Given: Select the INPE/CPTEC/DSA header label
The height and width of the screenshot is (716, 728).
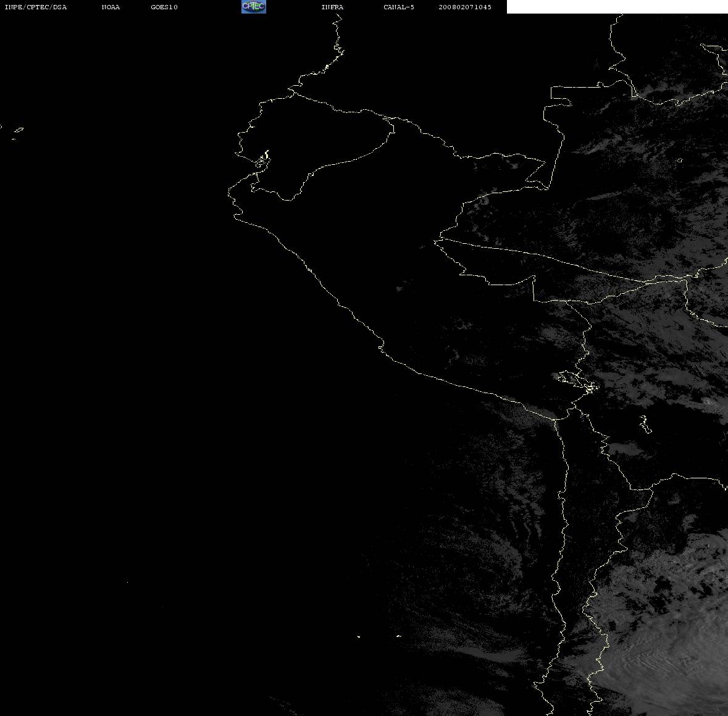Looking at the screenshot, I should (36, 7).
